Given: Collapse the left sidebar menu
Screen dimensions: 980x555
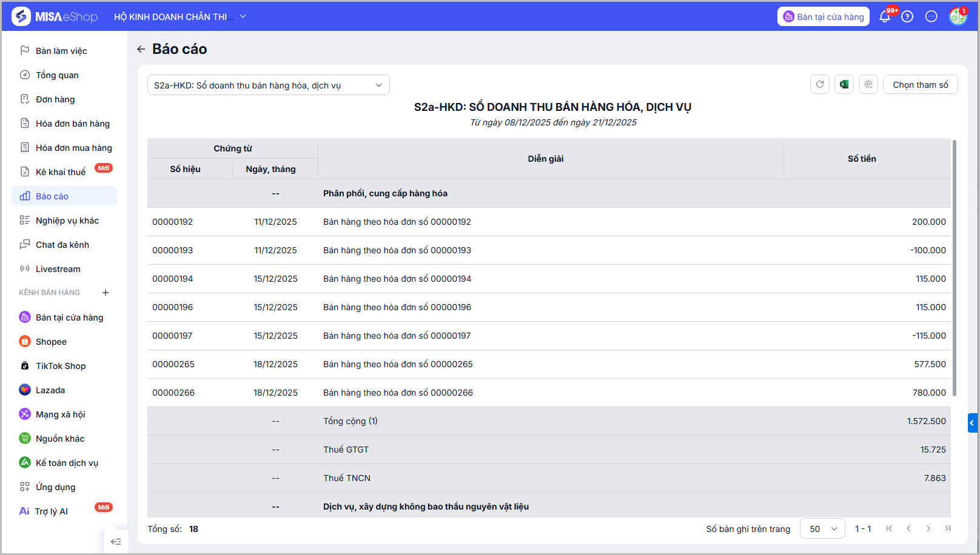Looking at the screenshot, I should (116, 542).
